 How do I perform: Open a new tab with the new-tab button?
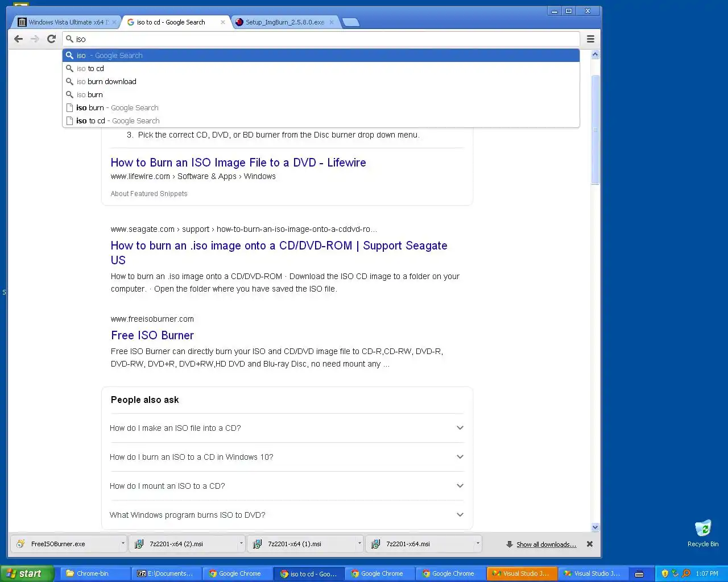351,22
